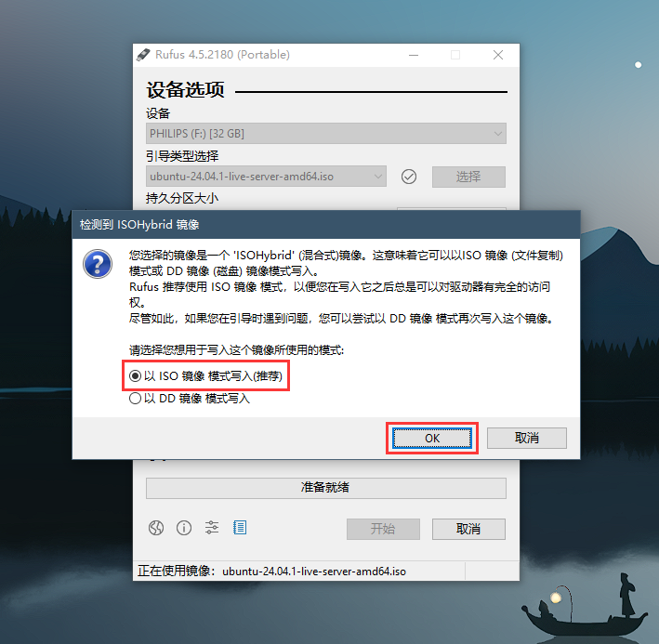Screen dimensions: 659x644
Task: Click 取消 in the ISOHybrid dialog
Action: (x=527, y=438)
